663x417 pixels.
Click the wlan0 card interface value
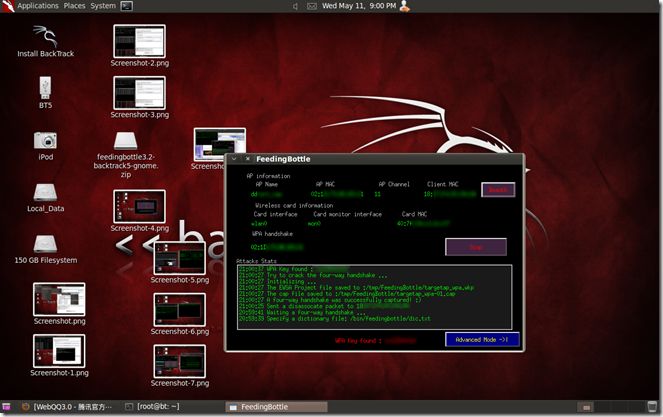coord(259,224)
